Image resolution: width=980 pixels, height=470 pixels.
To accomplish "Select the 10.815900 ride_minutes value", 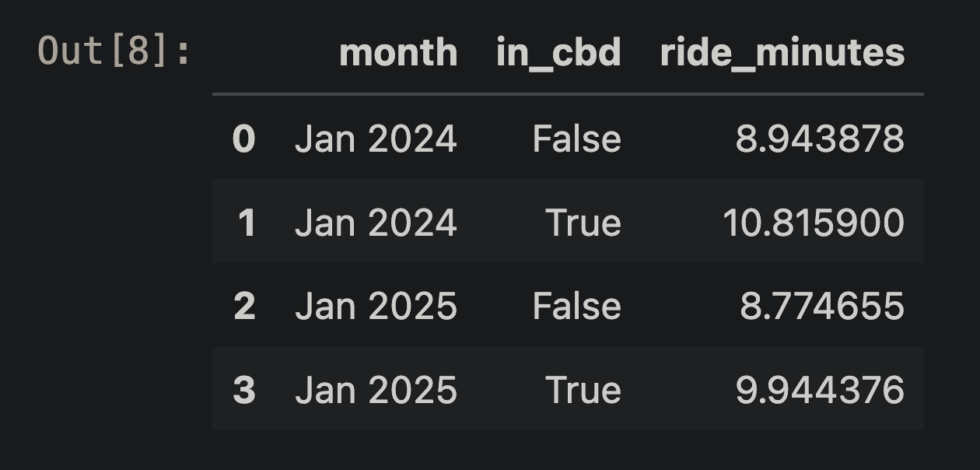I will point(813,223).
